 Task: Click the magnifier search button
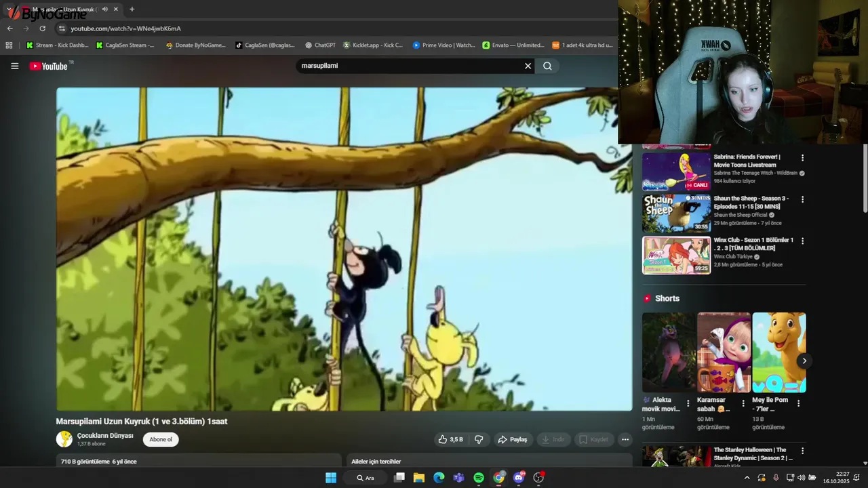tap(547, 66)
